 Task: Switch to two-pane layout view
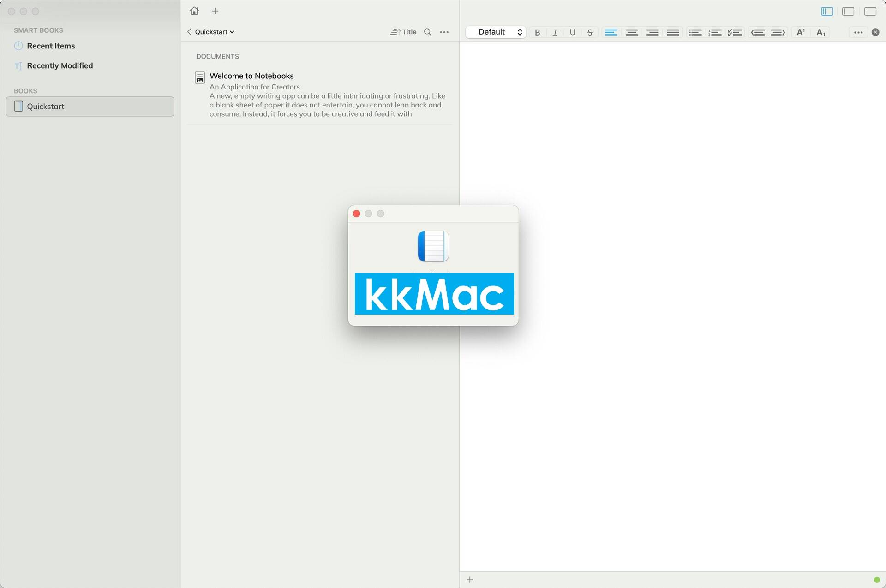848,11
